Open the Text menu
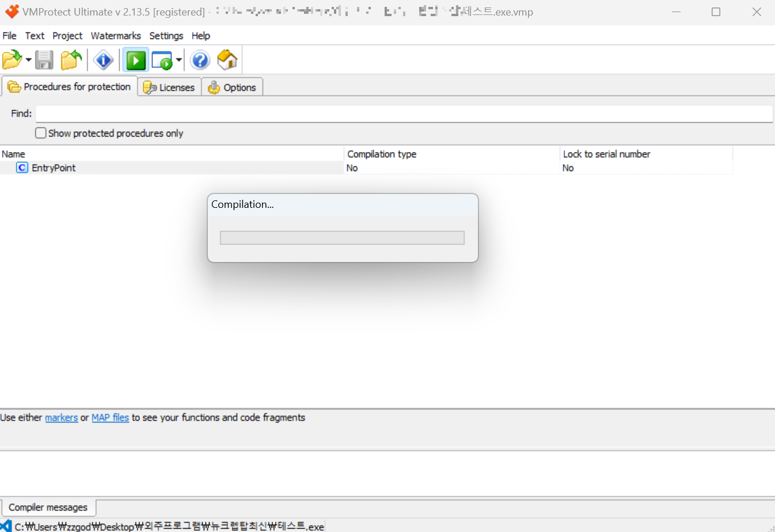775x532 pixels. coord(35,36)
